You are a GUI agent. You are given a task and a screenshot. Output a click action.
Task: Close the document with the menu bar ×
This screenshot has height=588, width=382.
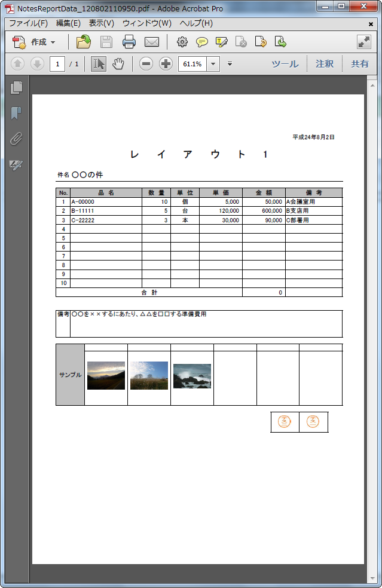coord(371,24)
